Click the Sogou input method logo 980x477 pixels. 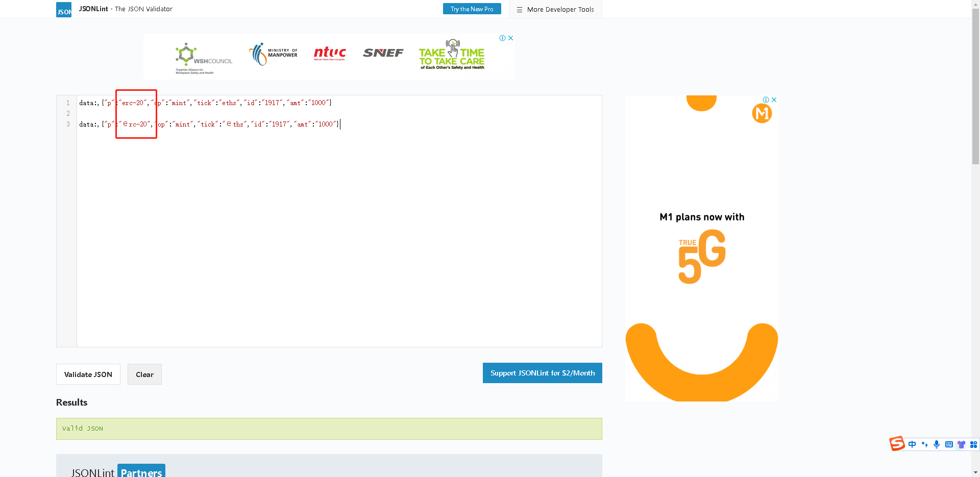coord(897,444)
